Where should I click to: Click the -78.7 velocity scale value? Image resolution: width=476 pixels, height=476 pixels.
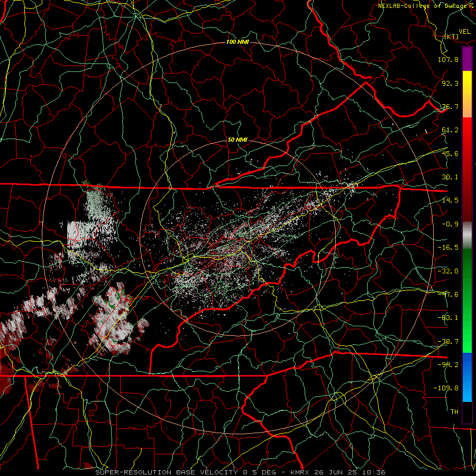448,342
